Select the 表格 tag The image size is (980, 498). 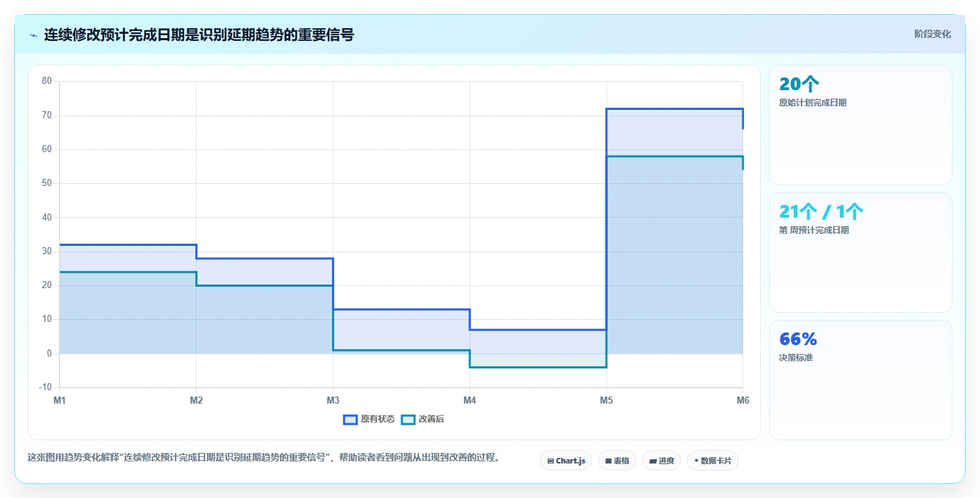pos(617,461)
